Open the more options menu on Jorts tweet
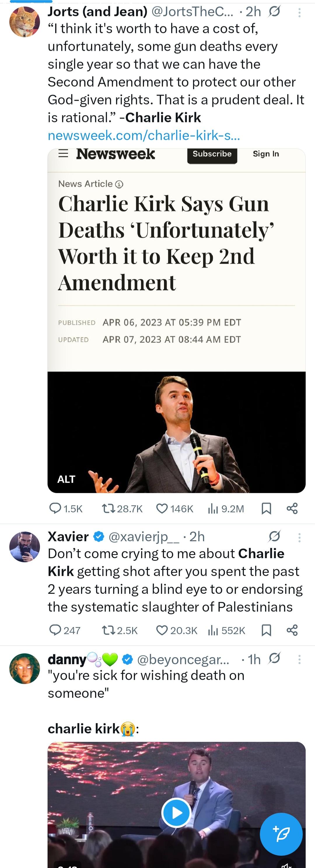This screenshot has height=868, width=315. pyautogui.click(x=299, y=13)
